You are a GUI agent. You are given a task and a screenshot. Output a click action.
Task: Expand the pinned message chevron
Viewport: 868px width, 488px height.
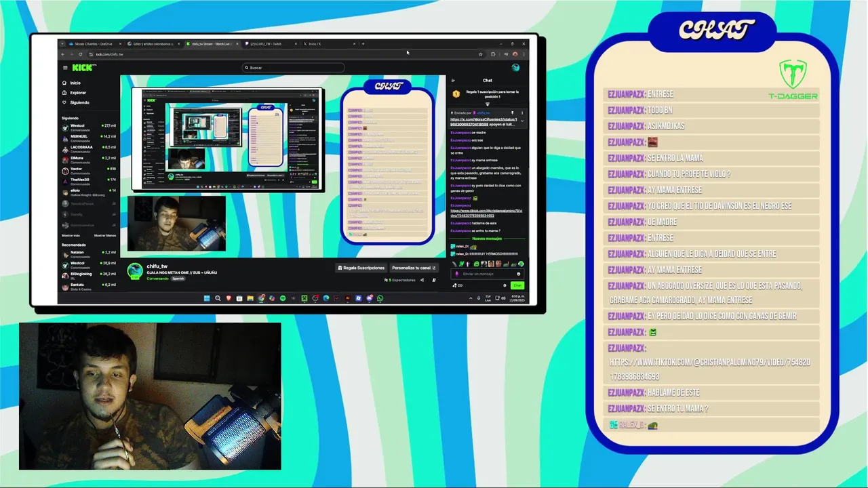(x=522, y=121)
